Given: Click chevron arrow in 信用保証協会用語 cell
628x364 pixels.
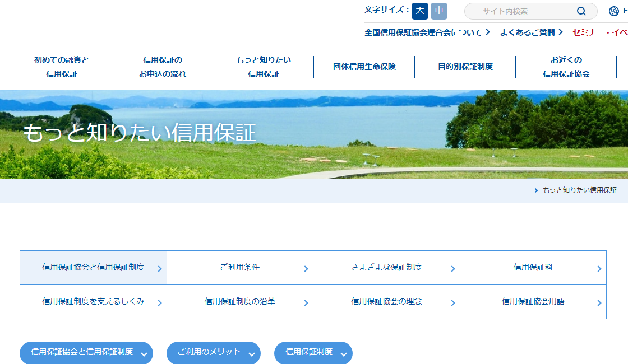Looking at the screenshot, I should click(x=599, y=303).
